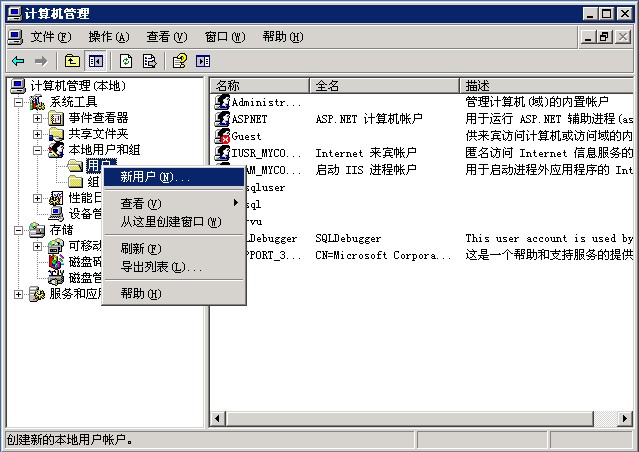Select the Administrator user account icon
This screenshot has height=452, width=639.
click(223, 102)
